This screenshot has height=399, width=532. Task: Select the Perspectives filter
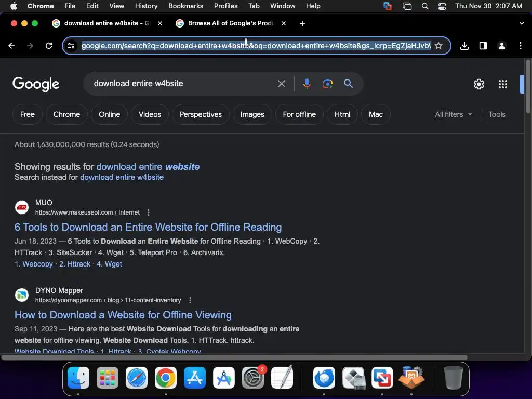[x=201, y=114]
